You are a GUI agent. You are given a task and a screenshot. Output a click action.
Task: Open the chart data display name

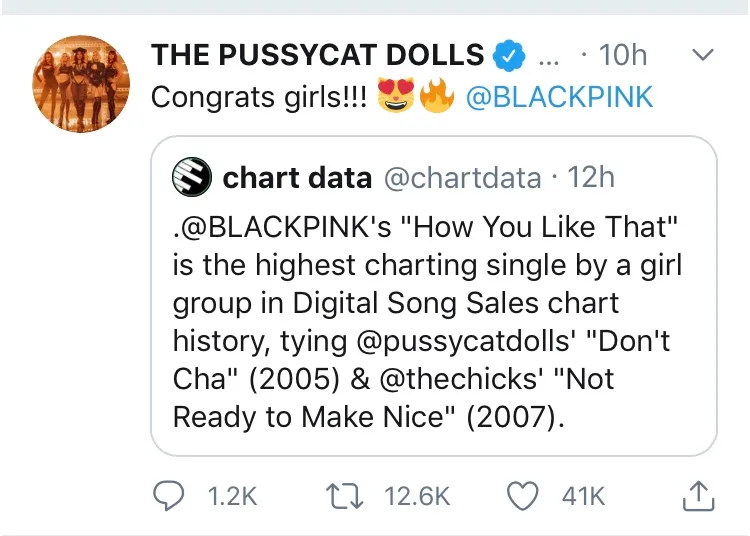[x=297, y=178]
